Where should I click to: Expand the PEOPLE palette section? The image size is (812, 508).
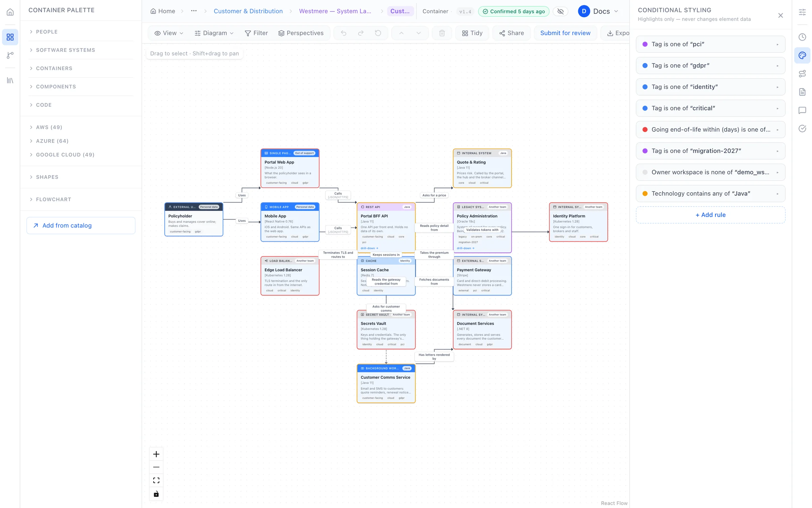click(81, 32)
